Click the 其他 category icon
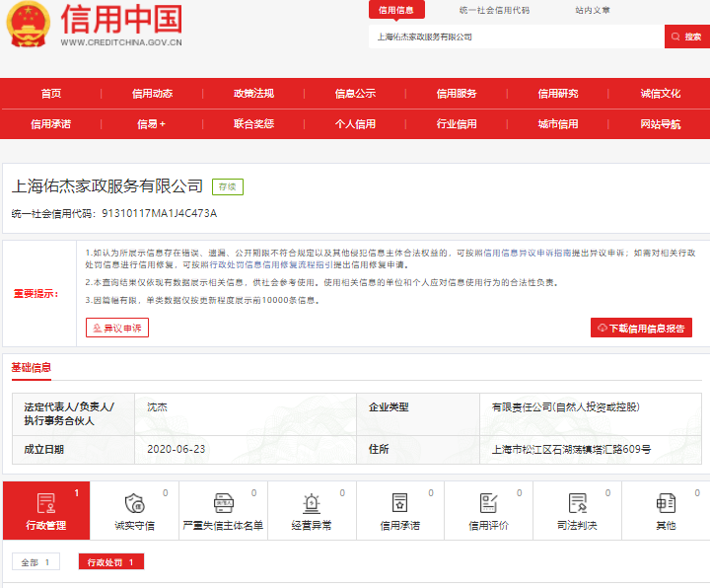Image resolution: width=710 pixels, height=588 pixels. [666, 503]
